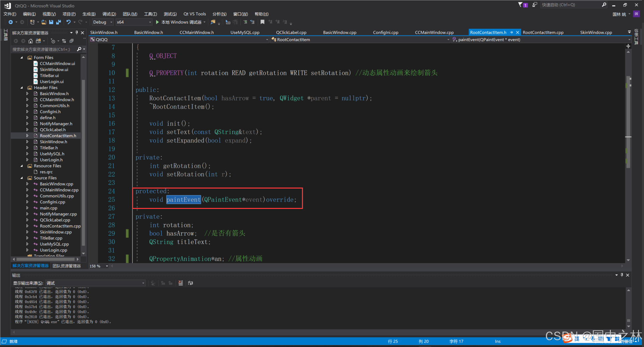
Task: Click the user account name 国林 姚
Action: point(619,14)
